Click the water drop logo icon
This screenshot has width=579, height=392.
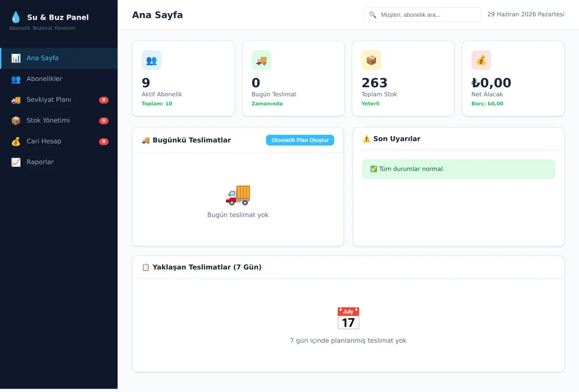16,17
